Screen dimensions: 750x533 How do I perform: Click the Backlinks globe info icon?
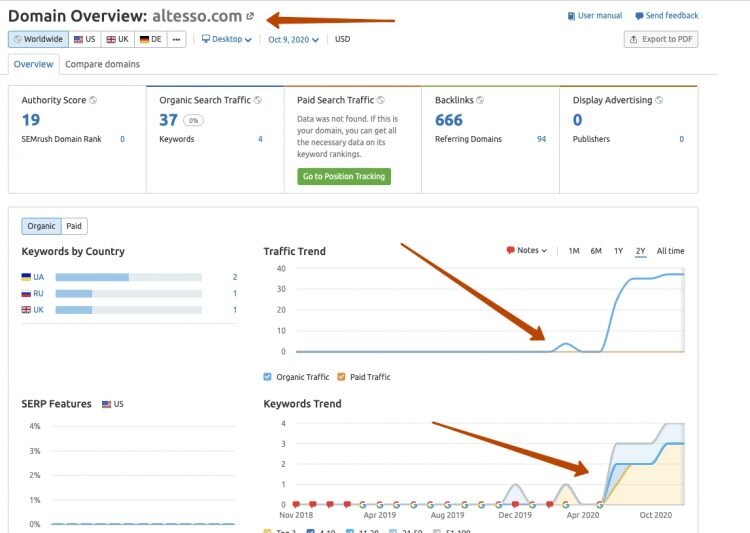pyautogui.click(x=480, y=100)
